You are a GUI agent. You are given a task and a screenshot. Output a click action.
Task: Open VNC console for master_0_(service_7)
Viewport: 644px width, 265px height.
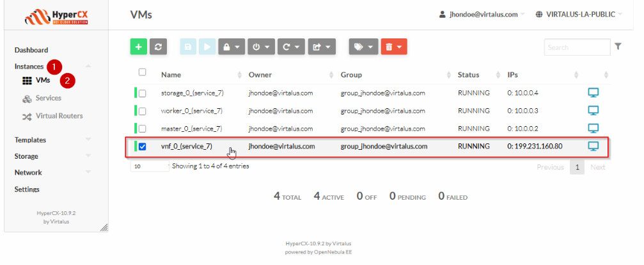point(593,129)
